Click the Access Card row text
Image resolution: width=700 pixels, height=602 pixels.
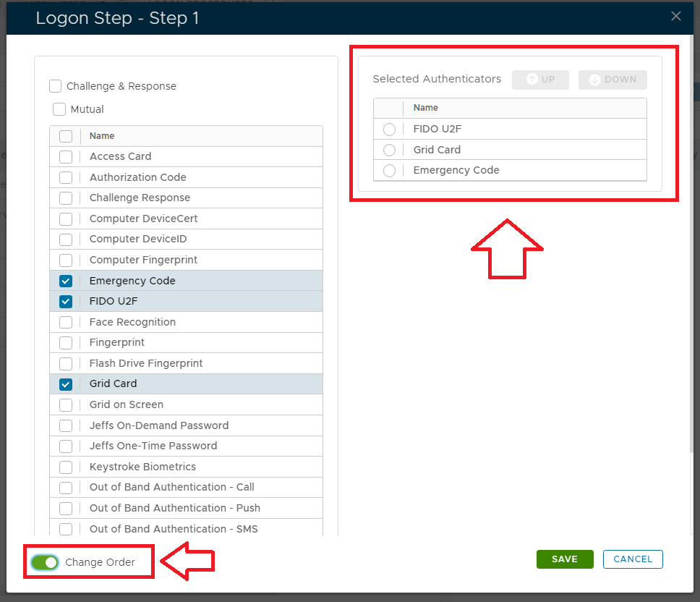point(121,156)
